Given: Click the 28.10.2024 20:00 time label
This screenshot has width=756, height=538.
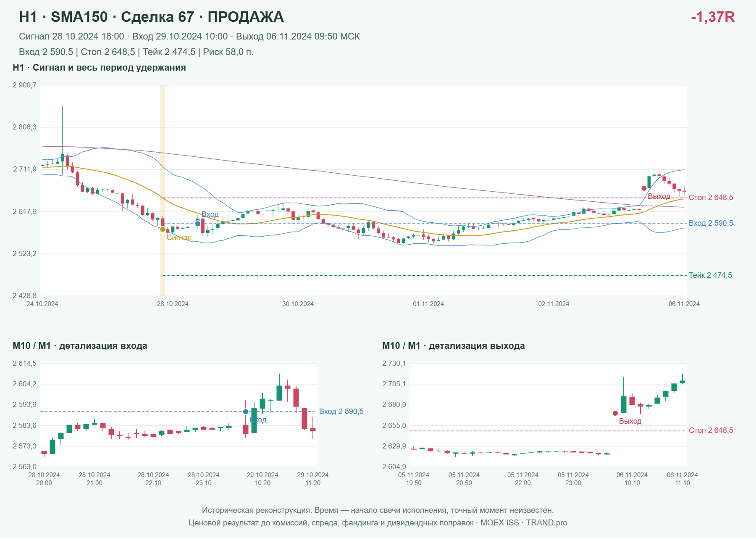Looking at the screenshot, I should coord(44,479).
